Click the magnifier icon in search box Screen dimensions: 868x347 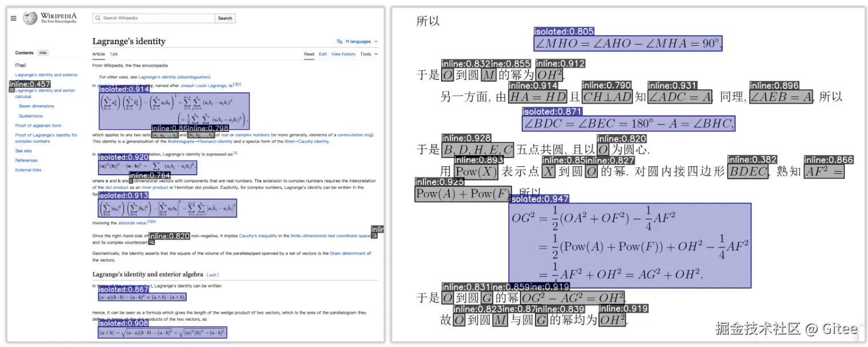[x=98, y=18]
